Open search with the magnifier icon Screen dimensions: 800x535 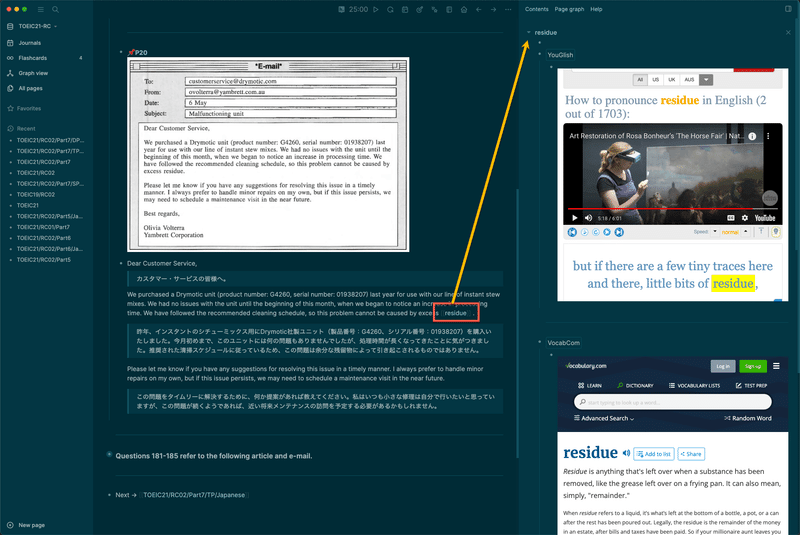point(55,9)
